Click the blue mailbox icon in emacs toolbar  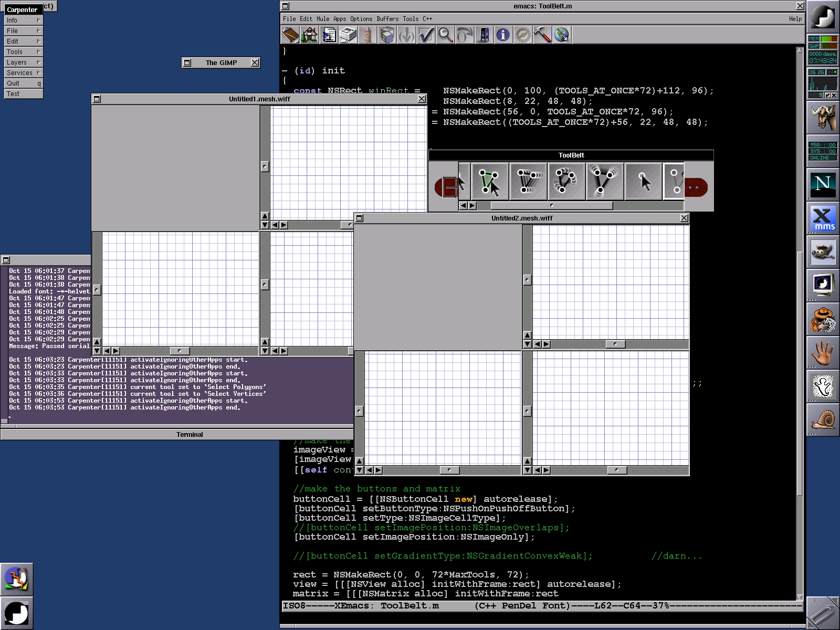click(484, 35)
